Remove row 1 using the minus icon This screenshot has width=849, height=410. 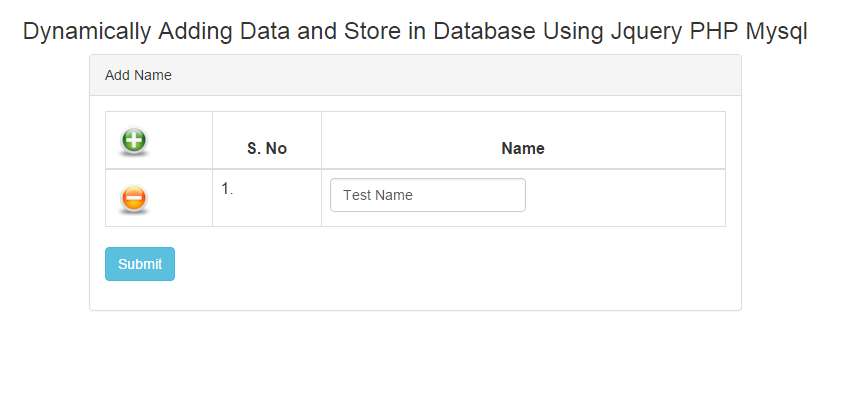pyautogui.click(x=134, y=198)
